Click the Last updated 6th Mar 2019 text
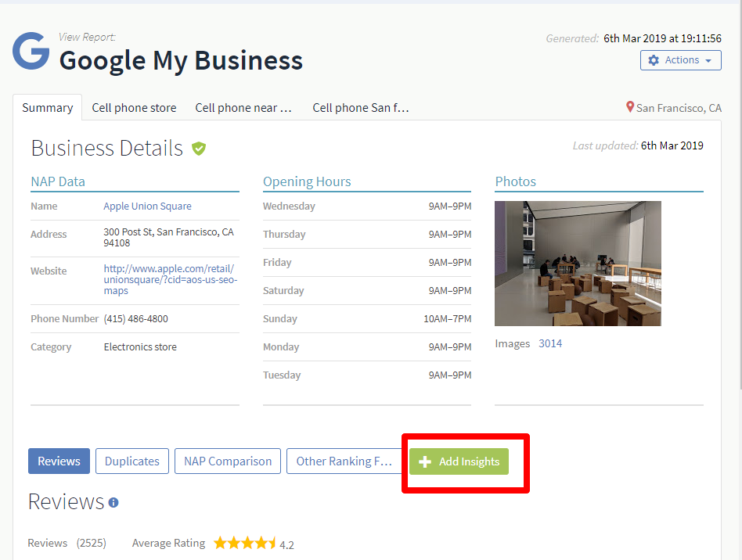 tap(638, 145)
